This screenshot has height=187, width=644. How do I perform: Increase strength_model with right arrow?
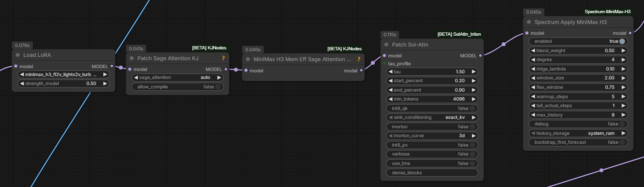tap(105, 84)
